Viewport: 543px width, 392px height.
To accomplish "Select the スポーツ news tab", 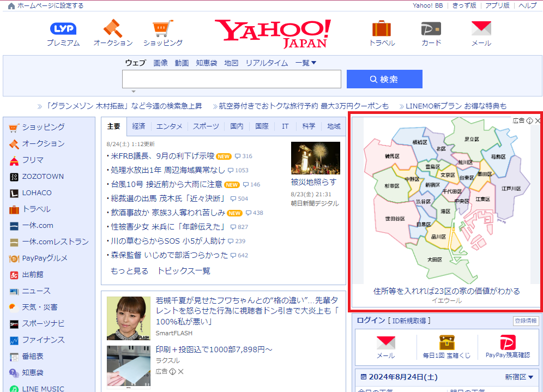I will tap(206, 126).
